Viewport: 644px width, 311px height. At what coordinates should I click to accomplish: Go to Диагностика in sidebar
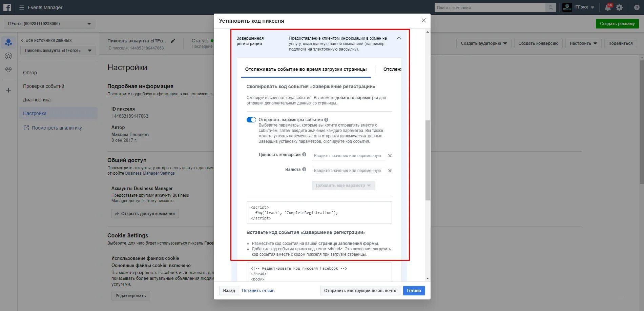(37, 100)
